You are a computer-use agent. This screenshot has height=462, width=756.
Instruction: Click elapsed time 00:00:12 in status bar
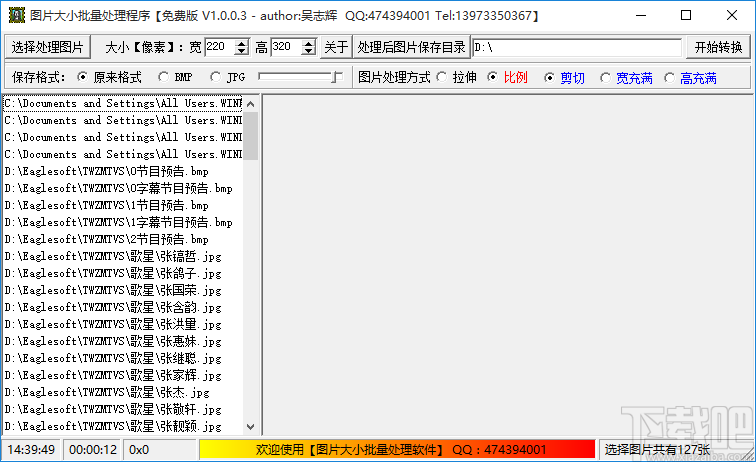[93, 449]
